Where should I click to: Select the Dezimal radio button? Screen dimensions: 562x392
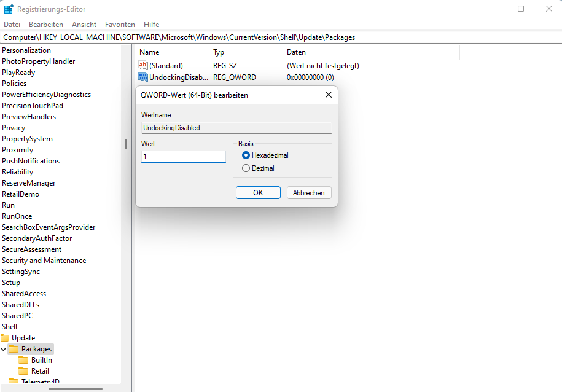(246, 168)
